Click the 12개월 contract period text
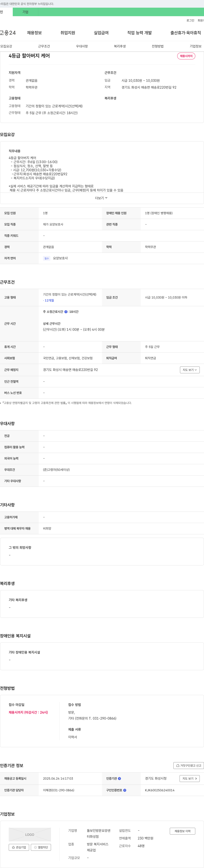Screen dimensions: 204x868 click(x=49, y=300)
